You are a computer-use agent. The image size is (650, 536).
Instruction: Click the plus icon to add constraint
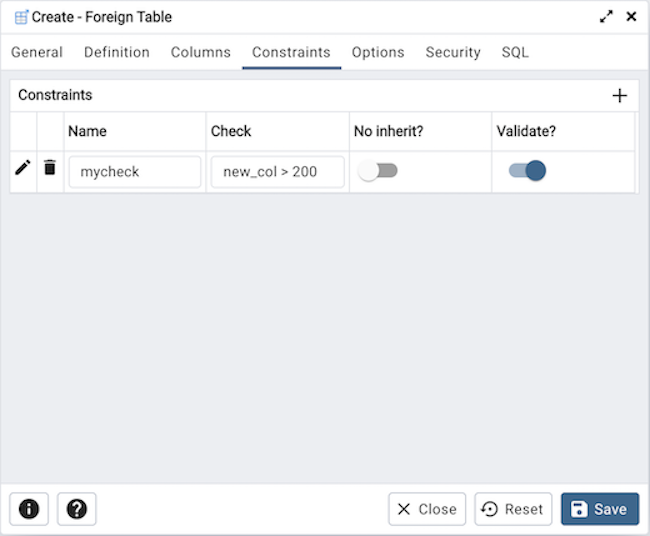tap(620, 96)
